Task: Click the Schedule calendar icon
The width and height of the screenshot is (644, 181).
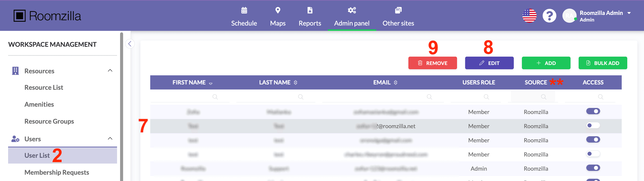Action: coord(244,10)
